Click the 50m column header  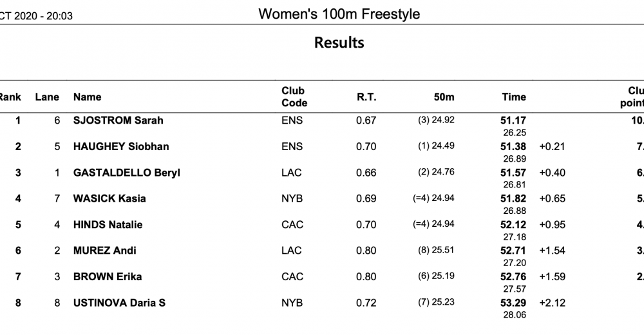pyautogui.click(x=444, y=97)
